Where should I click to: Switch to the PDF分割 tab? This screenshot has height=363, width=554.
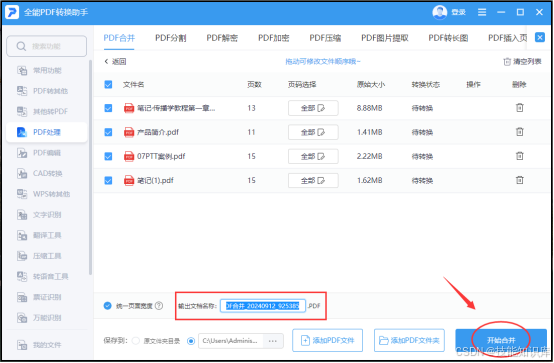tap(171, 38)
